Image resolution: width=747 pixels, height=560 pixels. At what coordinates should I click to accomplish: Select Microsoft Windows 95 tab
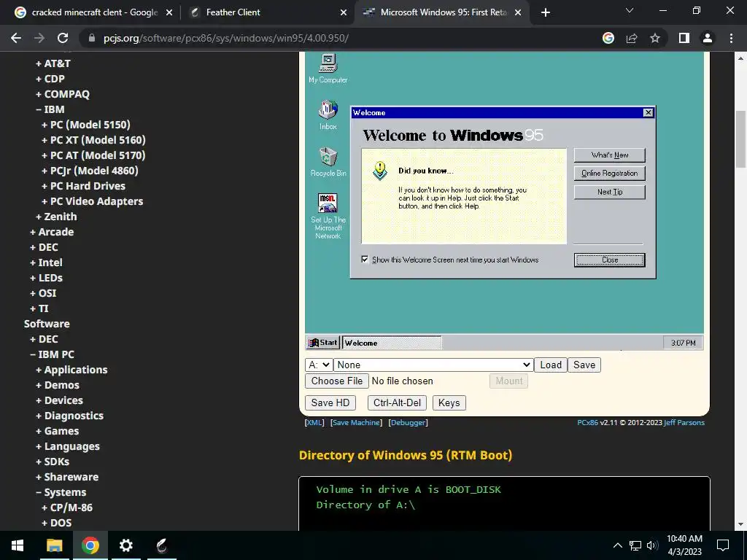pos(443,12)
